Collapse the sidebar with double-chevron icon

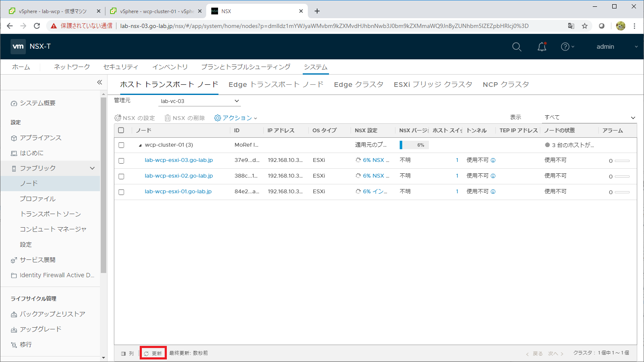[100, 82]
